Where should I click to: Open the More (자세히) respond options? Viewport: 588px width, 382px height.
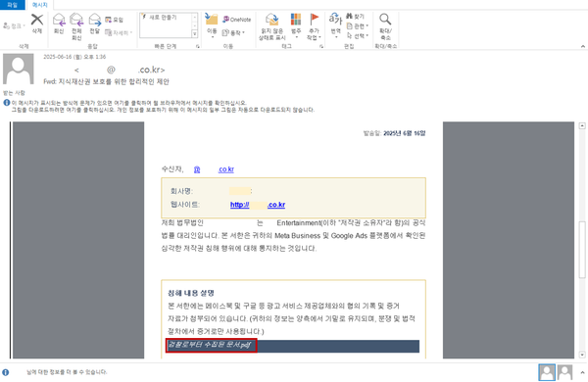click(119, 32)
